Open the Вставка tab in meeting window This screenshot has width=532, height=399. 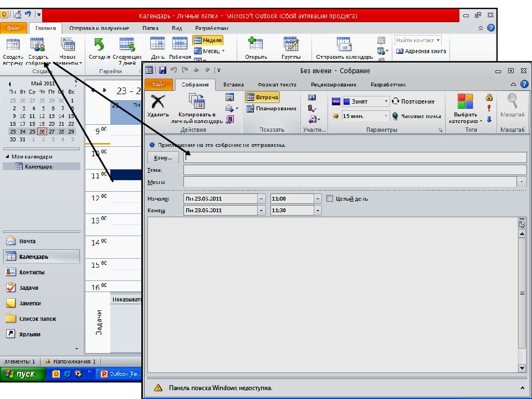point(233,84)
